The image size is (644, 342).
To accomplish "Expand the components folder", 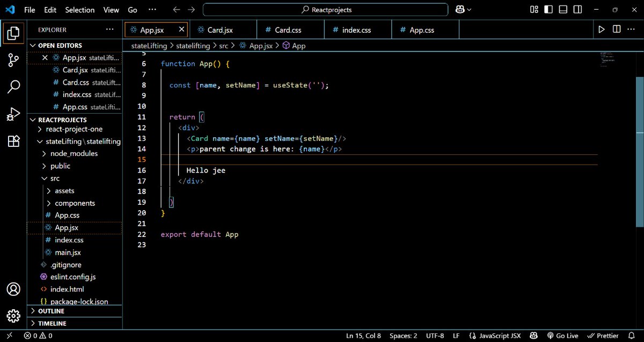I will point(75,203).
